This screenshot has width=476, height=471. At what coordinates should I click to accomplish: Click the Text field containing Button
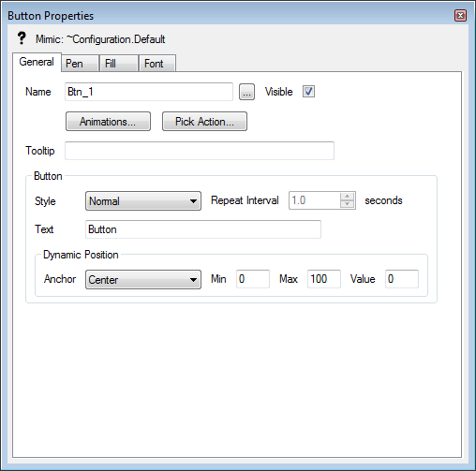pos(203,229)
